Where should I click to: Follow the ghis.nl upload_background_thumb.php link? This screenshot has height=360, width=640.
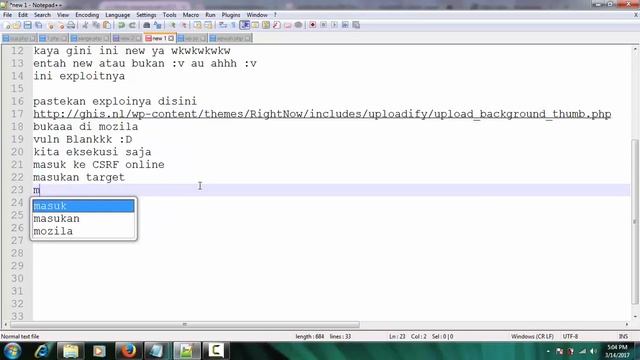322,114
